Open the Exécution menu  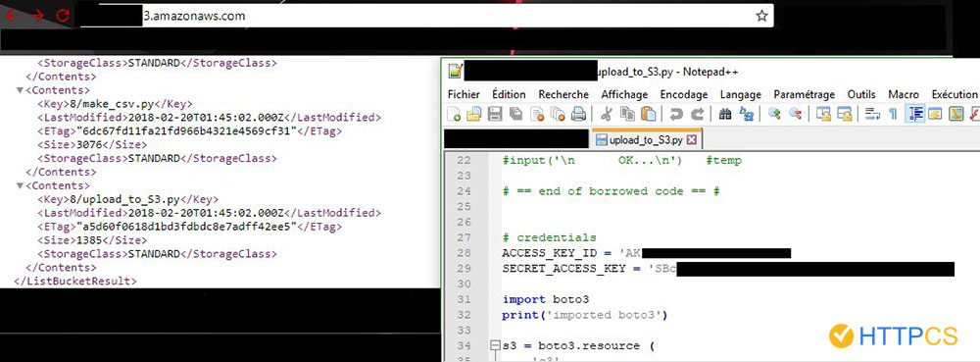tap(955, 94)
